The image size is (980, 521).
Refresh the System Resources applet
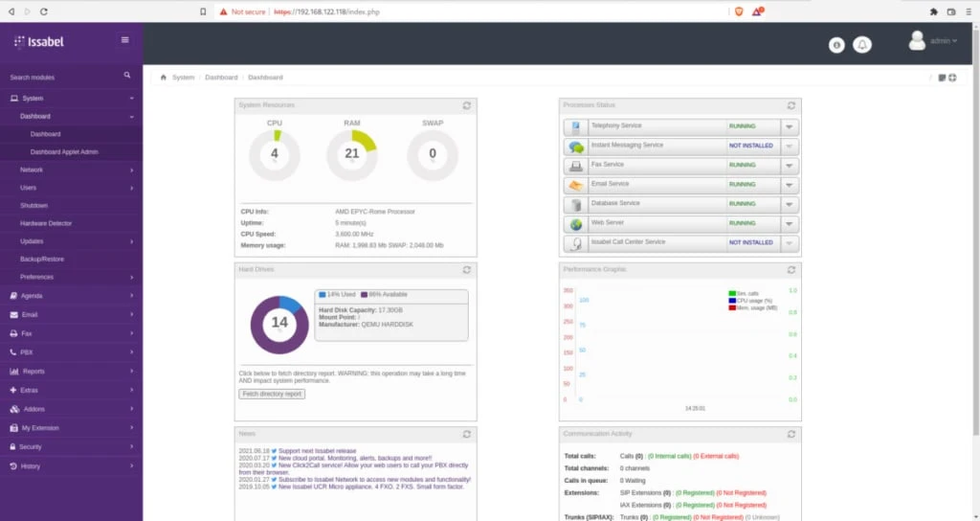click(466, 105)
